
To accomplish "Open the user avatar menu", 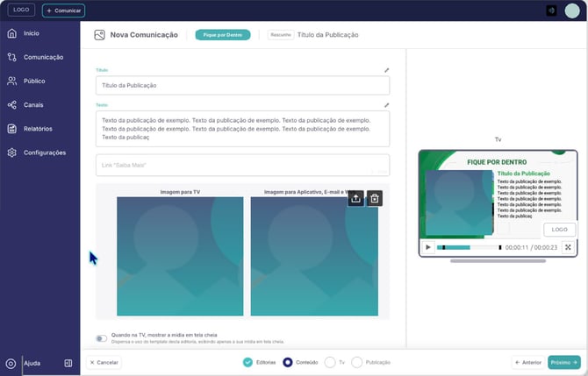I will tap(572, 11).
